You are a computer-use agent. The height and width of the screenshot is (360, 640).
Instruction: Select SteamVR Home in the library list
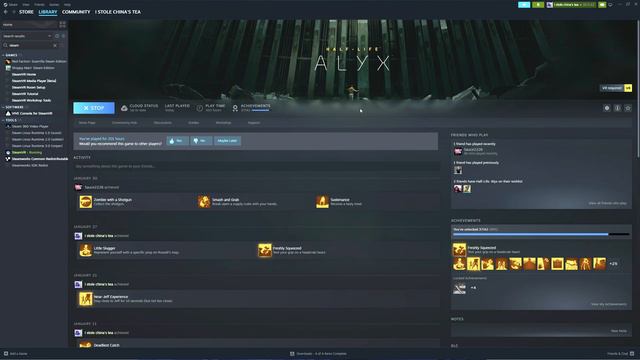[24, 74]
